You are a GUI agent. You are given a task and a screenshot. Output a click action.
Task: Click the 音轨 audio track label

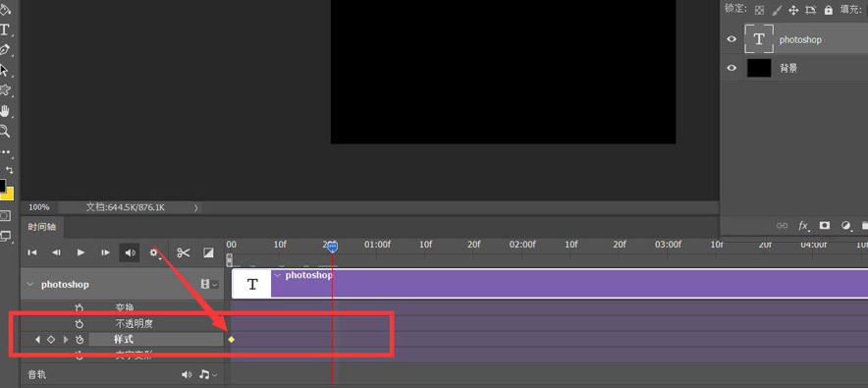tap(37, 374)
